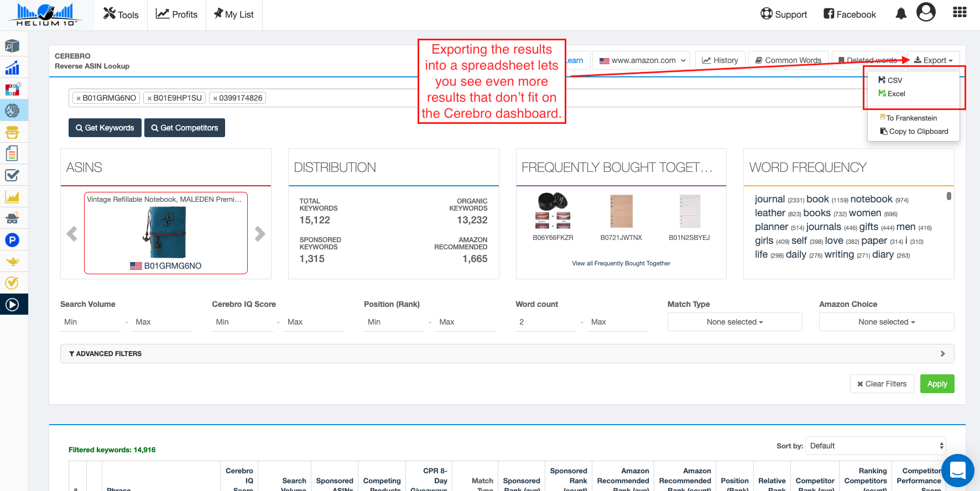Click the play button icon in sidebar

[x=12, y=305]
